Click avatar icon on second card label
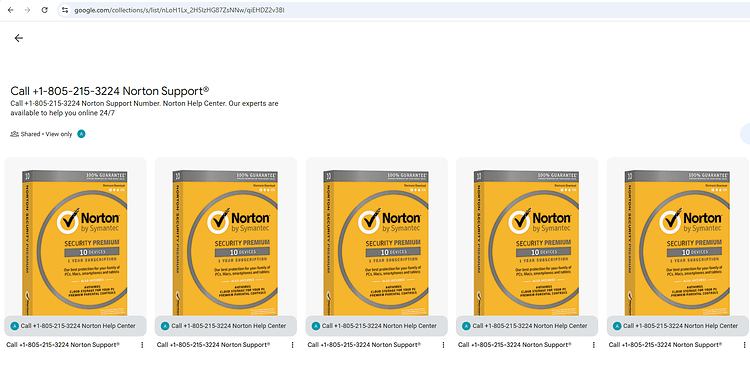750x391 pixels. point(165,326)
